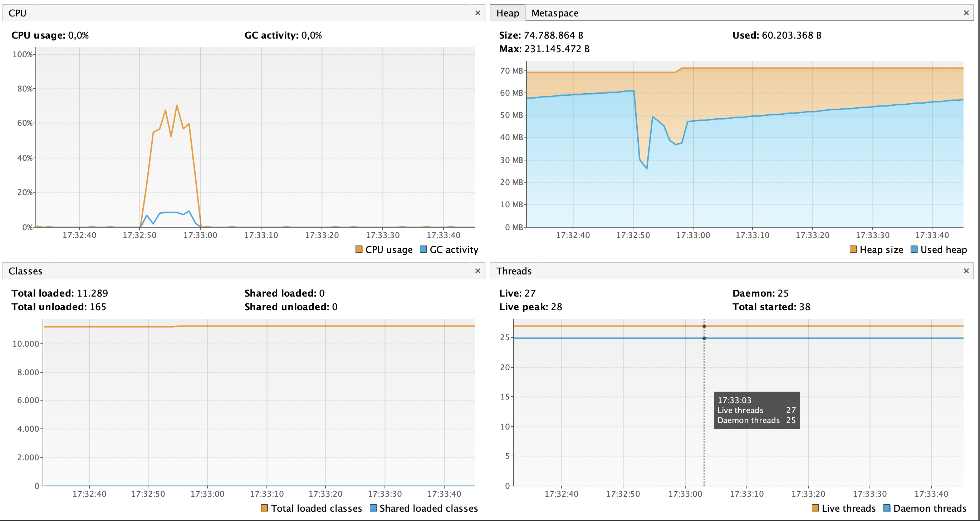Click 17:33:00 on the CPU time axis
This screenshot has width=980, height=521.
coord(200,235)
